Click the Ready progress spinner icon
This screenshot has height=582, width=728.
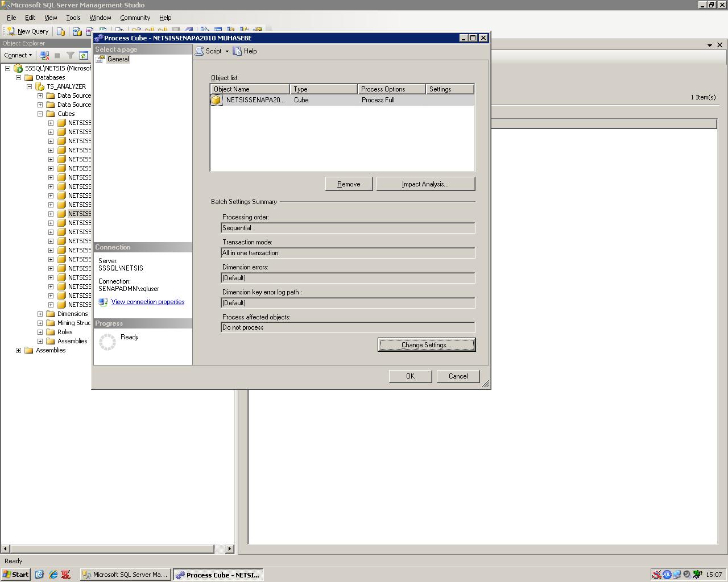pos(107,342)
